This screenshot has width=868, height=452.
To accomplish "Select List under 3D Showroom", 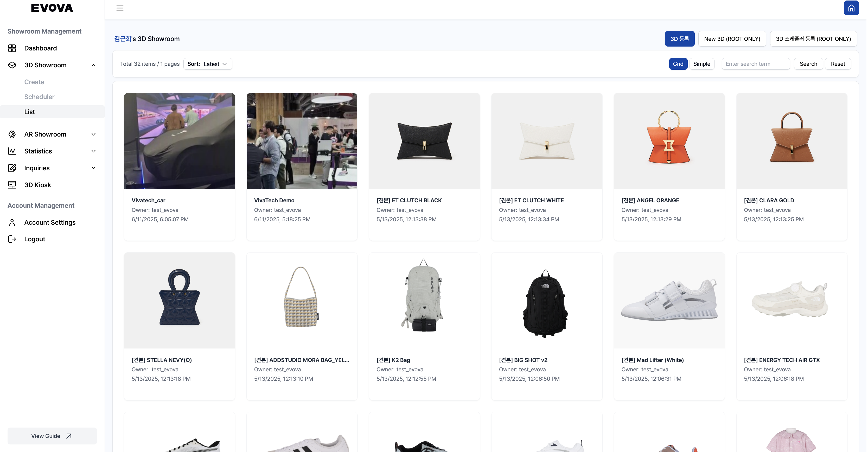I will (x=30, y=112).
